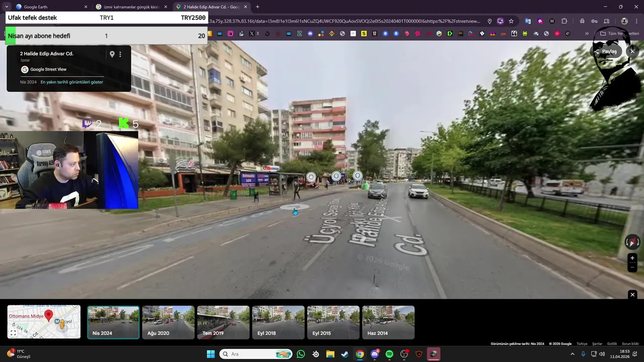Click the Chrome icon in the taskbar

[x=360, y=354]
